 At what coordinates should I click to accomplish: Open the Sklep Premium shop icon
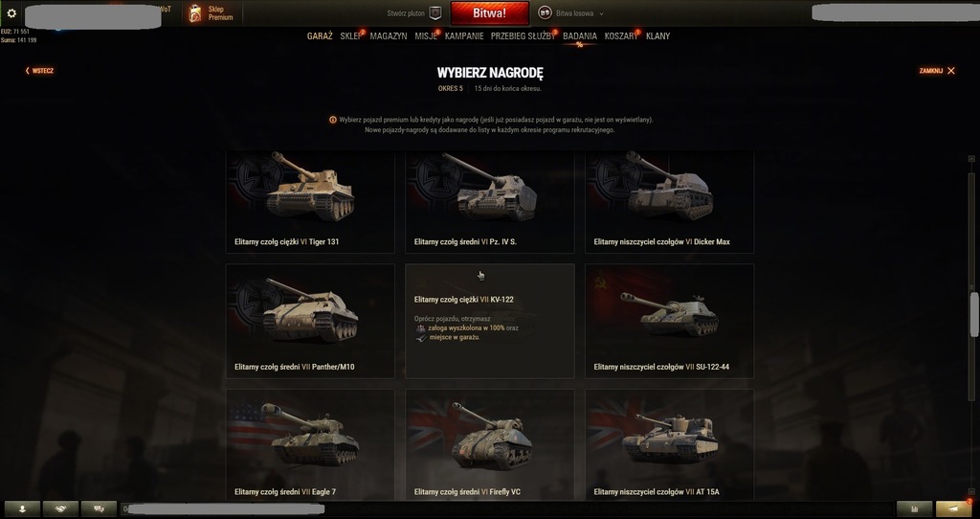tap(195, 13)
